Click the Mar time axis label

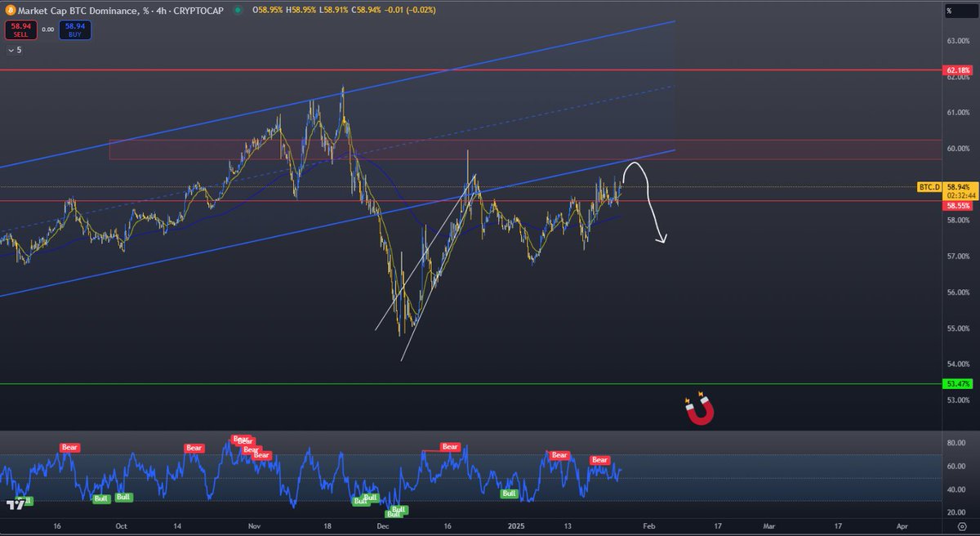coord(769,527)
